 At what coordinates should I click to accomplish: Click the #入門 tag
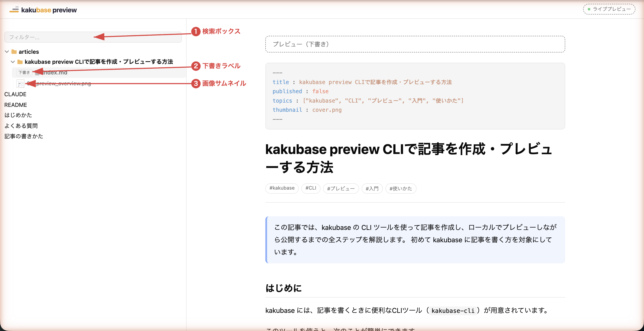pos(372,188)
